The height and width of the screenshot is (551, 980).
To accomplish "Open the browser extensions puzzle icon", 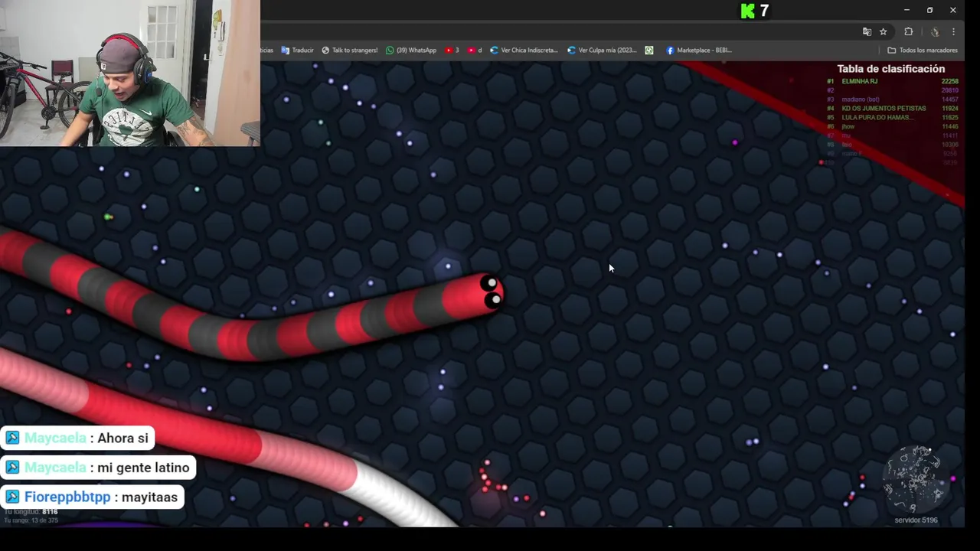I will tap(909, 31).
